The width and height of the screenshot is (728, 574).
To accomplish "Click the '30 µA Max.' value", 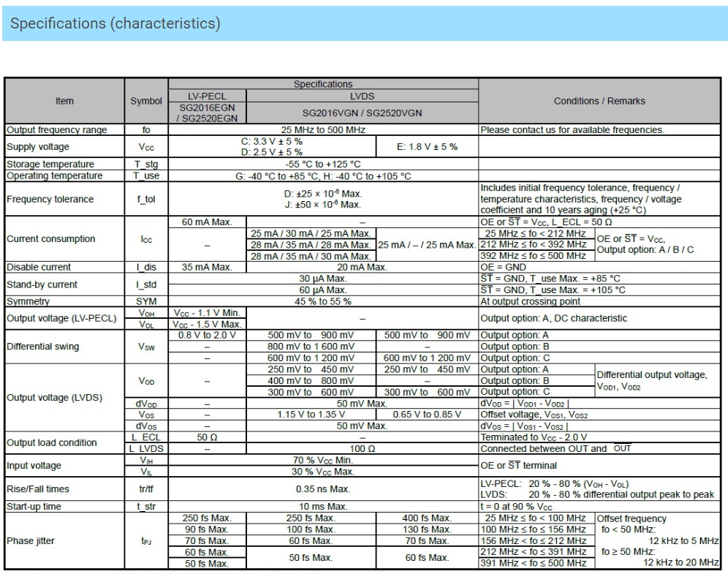I will tap(323, 279).
